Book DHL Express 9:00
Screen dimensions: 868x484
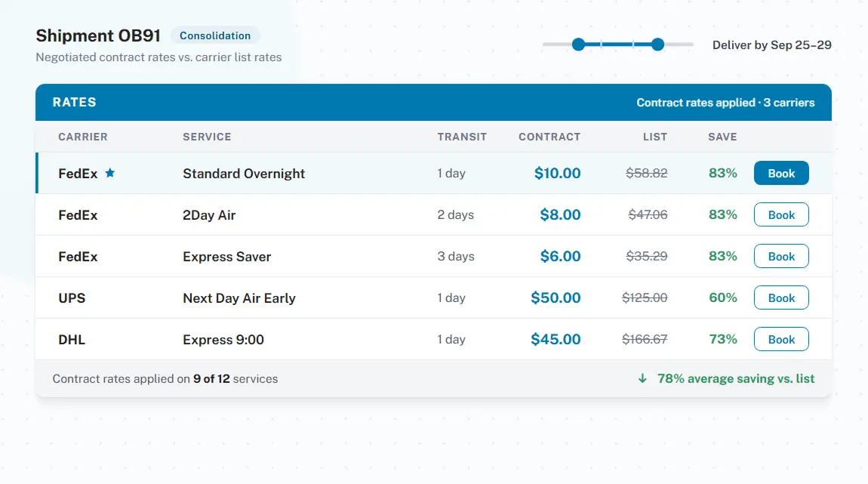tap(781, 340)
